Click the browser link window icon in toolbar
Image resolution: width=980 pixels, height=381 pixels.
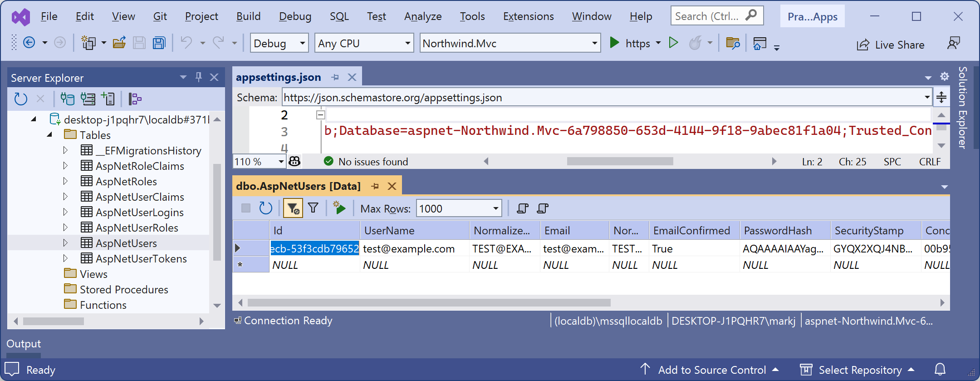[759, 43]
